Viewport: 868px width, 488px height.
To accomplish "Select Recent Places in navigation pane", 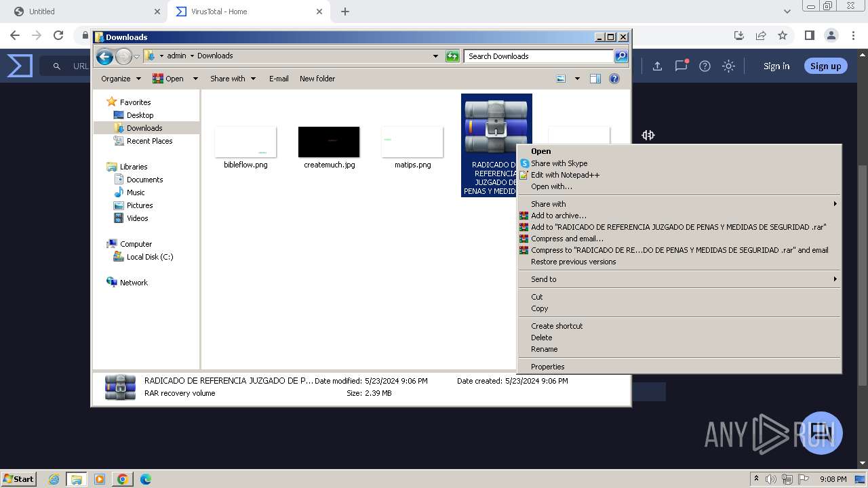I will pyautogui.click(x=149, y=141).
